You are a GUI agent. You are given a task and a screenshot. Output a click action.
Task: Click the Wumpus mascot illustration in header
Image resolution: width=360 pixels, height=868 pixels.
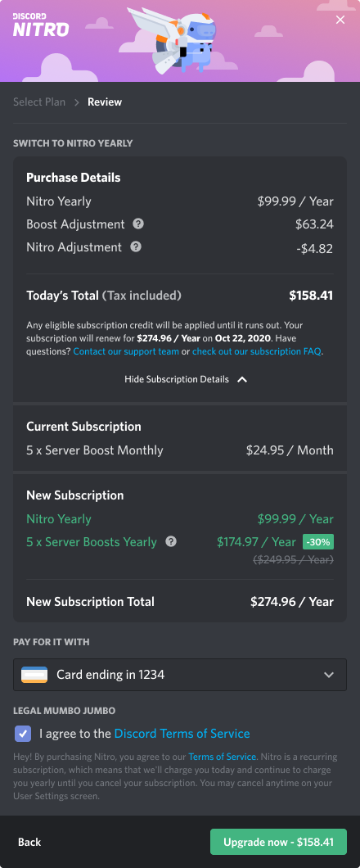click(x=172, y=40)
